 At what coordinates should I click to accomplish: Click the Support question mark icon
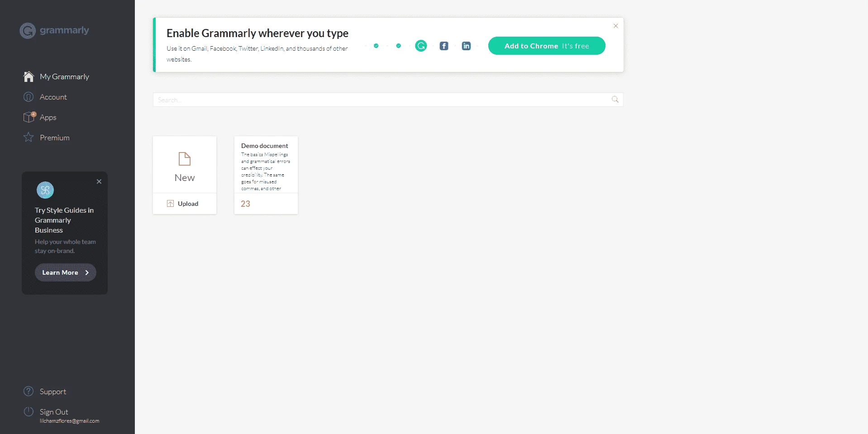tap(29, 391)
